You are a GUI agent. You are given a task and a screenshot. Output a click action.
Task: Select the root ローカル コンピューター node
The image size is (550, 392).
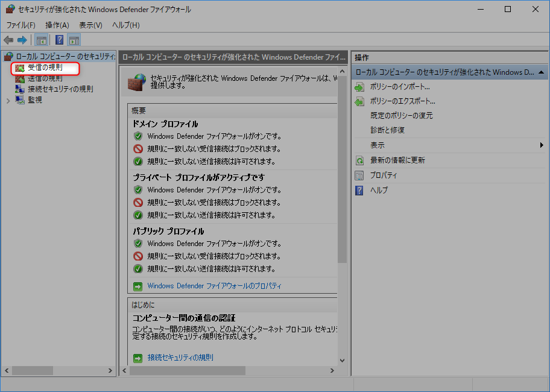click(x=66, y=57)
